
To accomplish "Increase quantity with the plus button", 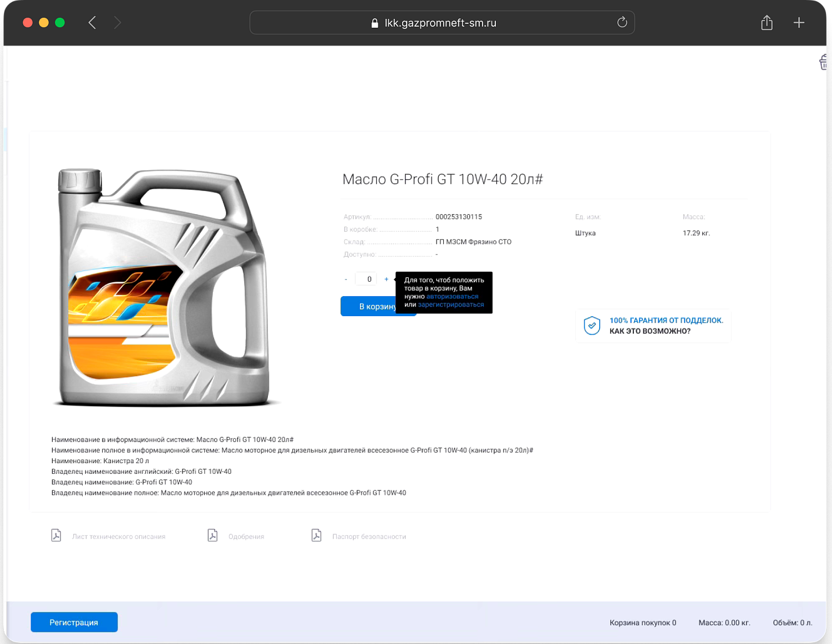I will (x=386, y=279).
